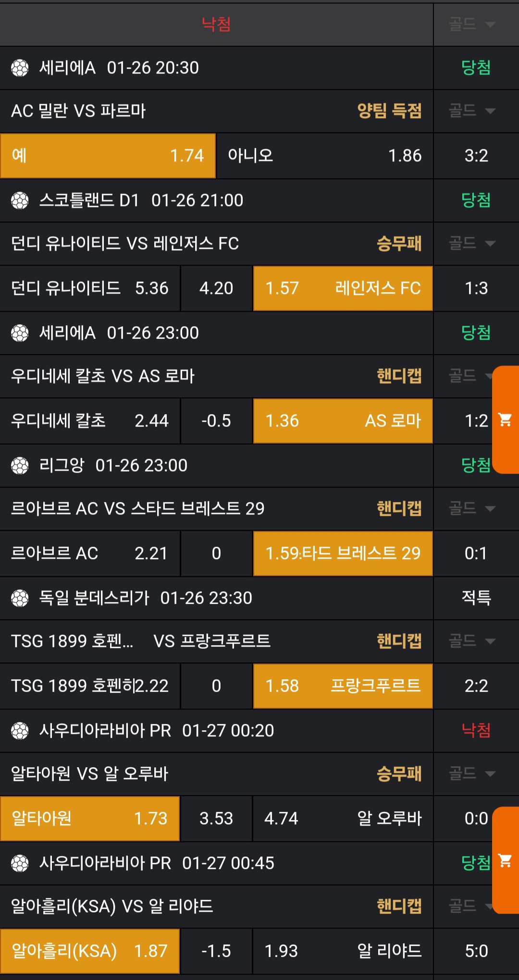Open the lower orange shopping cart tab
519x980 pixels.
[x=506, y=860]
